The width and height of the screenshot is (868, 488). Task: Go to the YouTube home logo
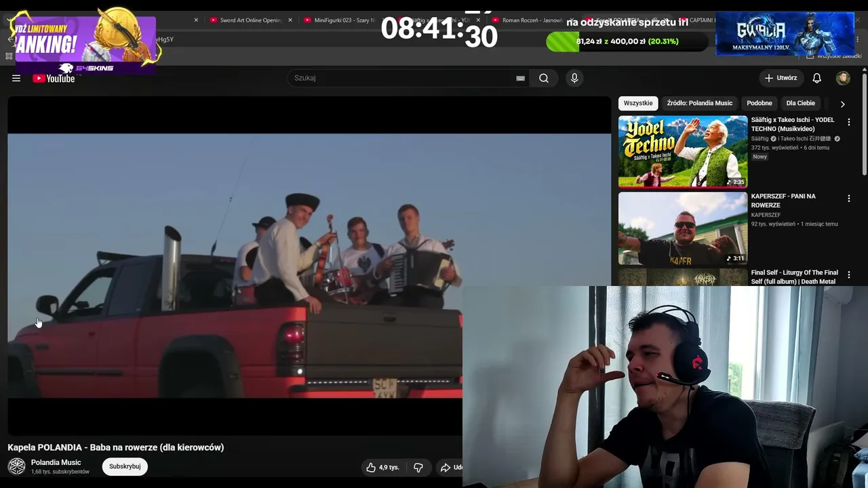point(54,78)
